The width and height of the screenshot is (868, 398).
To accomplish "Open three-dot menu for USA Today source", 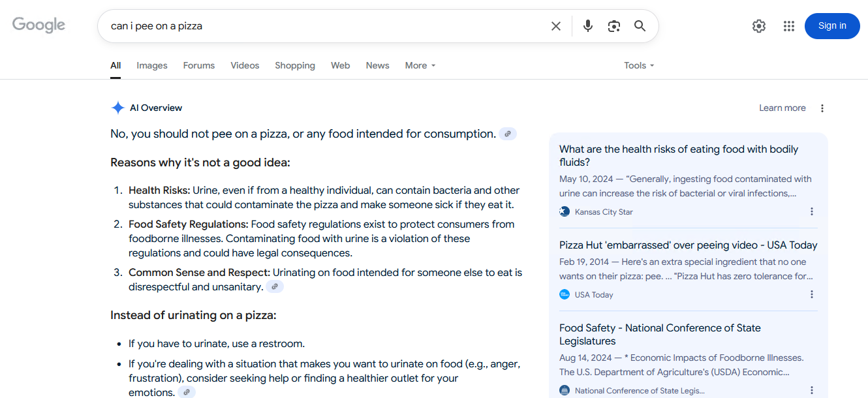I will point(812,294).
